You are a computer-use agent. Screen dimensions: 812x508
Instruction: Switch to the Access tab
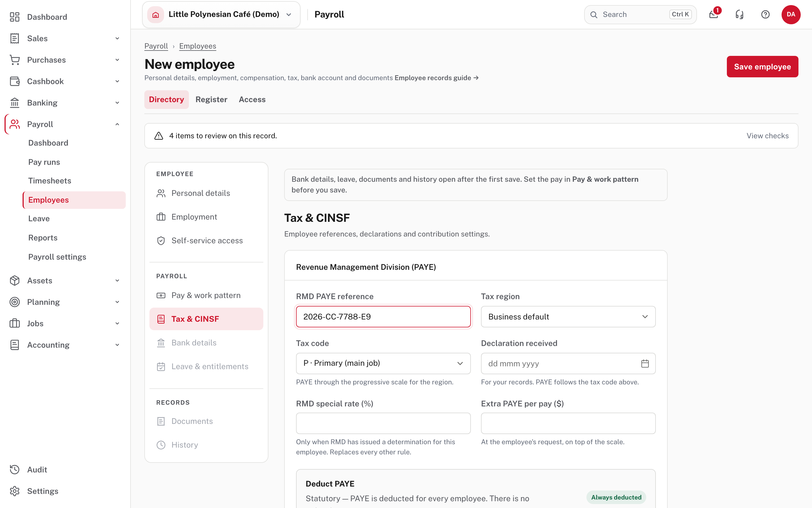tap(252, 99)
